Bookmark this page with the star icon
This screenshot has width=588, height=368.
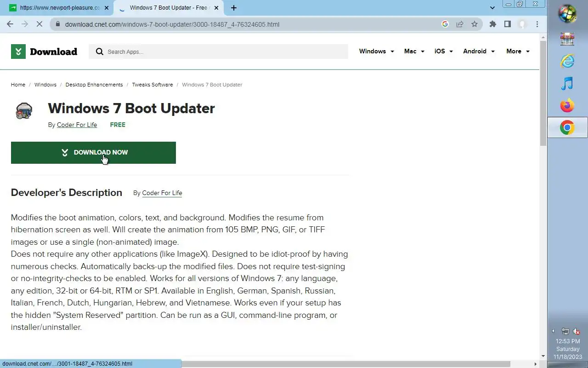(x=475, y=24)
